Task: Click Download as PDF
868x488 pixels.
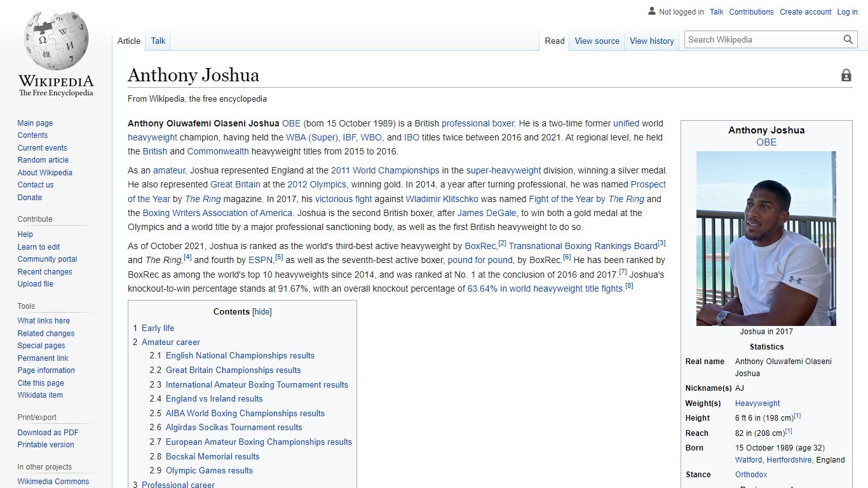Action: point(48,433)
